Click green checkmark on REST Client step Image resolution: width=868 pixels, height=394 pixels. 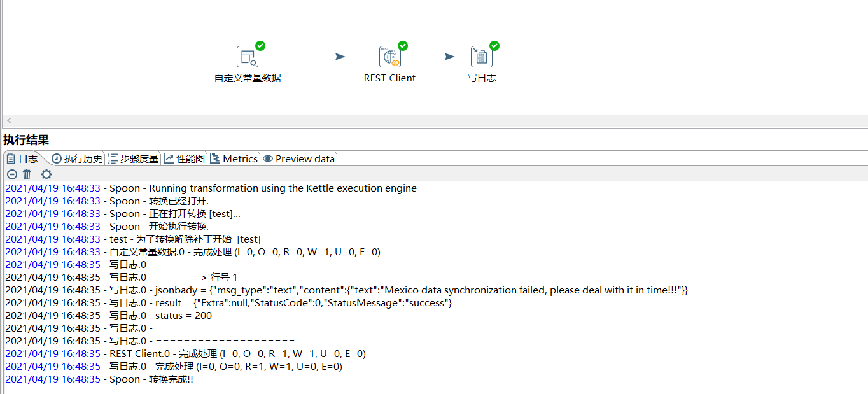click(403, 46)
